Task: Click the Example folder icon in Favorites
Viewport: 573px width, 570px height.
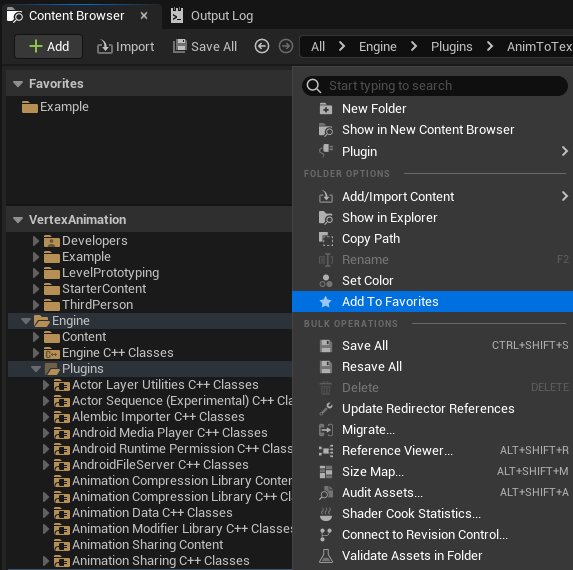Action: click(x=30, y=107)
